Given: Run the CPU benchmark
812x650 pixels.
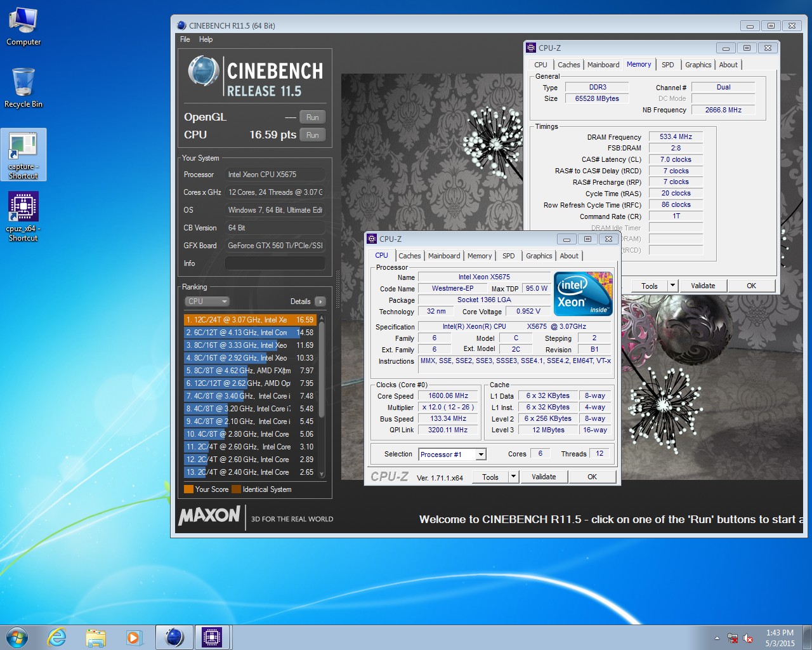Looking at the screenshot, I should [313, 135].
